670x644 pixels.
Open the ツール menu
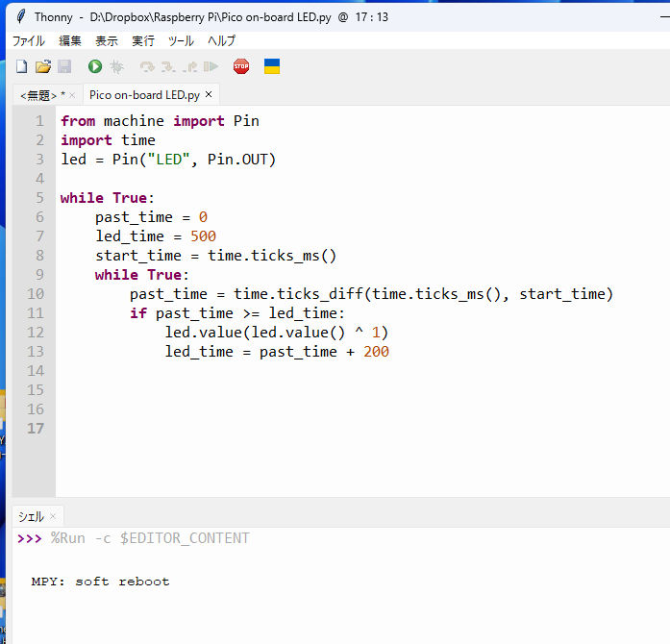[x=181, y=40]
